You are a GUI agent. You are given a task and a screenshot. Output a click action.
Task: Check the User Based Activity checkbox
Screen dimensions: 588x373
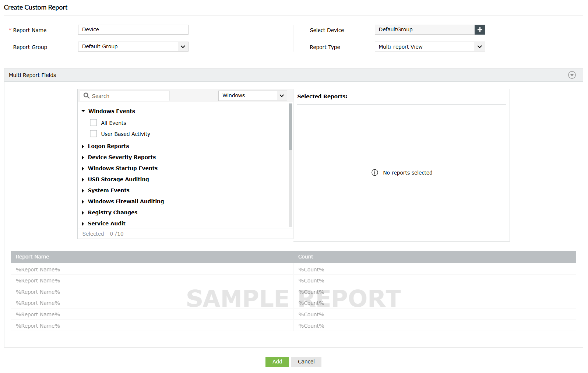(94, 134)
